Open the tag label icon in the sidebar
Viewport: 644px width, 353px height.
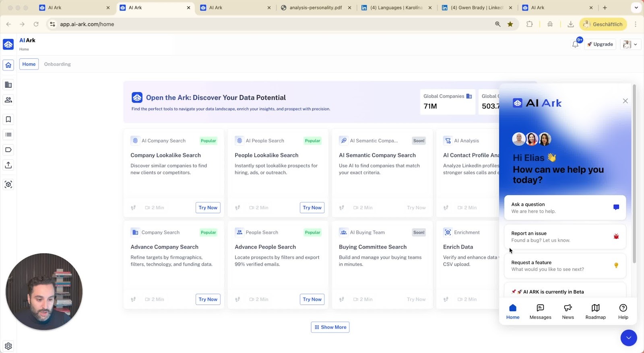(x=8, y=150)
